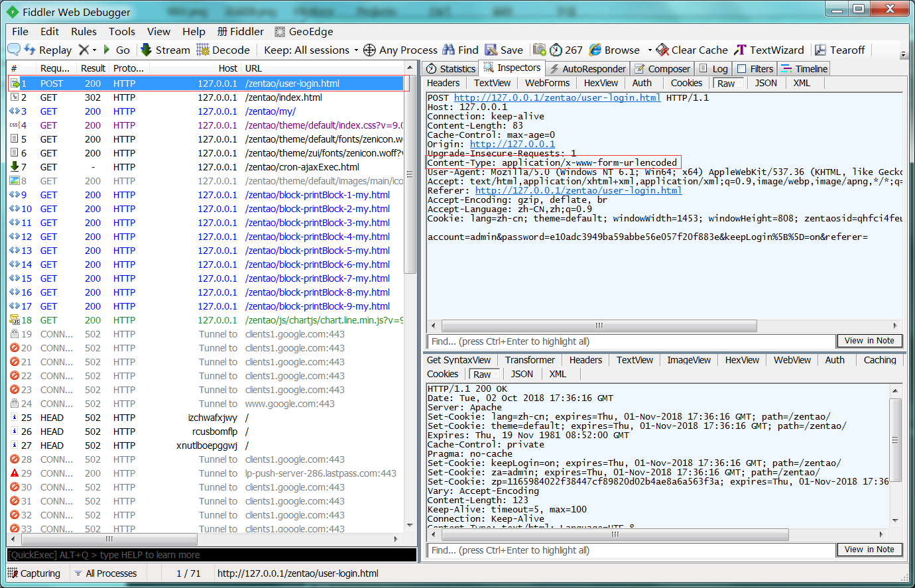Open the Edit menu
Viewport: 915px width, 588px height.
point(50,31)
